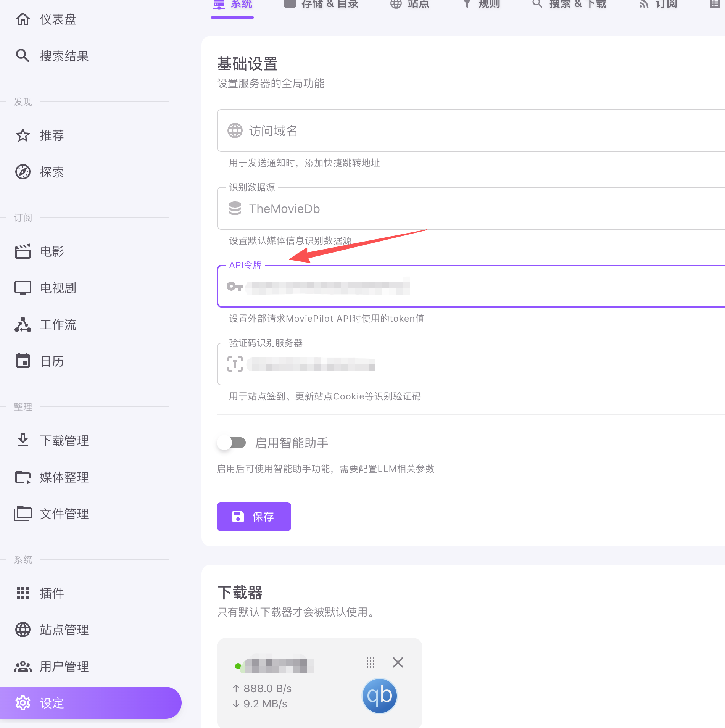Image resolution: width=725 pixels, height=728 pixels.
Task: Open Explore via the compass icon
Action: tap(23, 172)
